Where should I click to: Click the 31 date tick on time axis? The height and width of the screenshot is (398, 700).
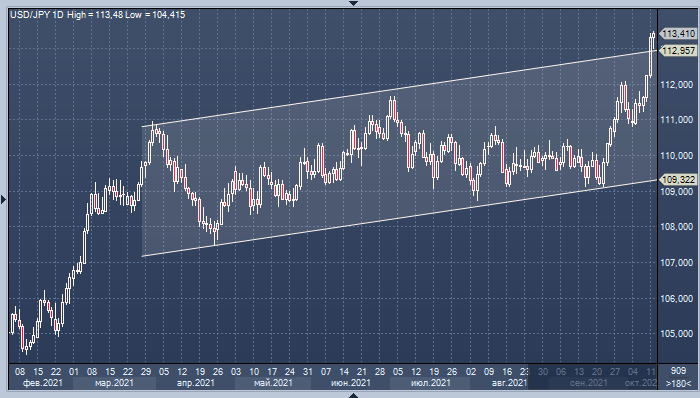[x=308, y=371]
